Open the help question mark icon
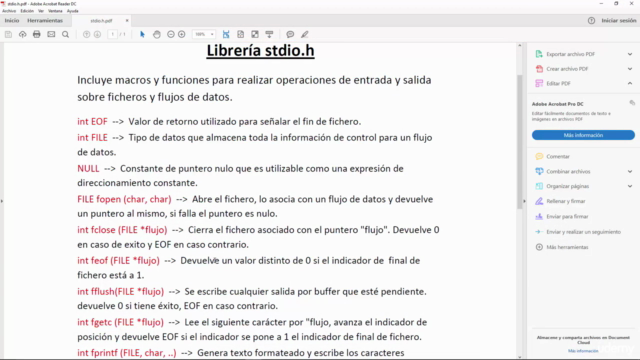640x360 pixels. coord(591,20)
